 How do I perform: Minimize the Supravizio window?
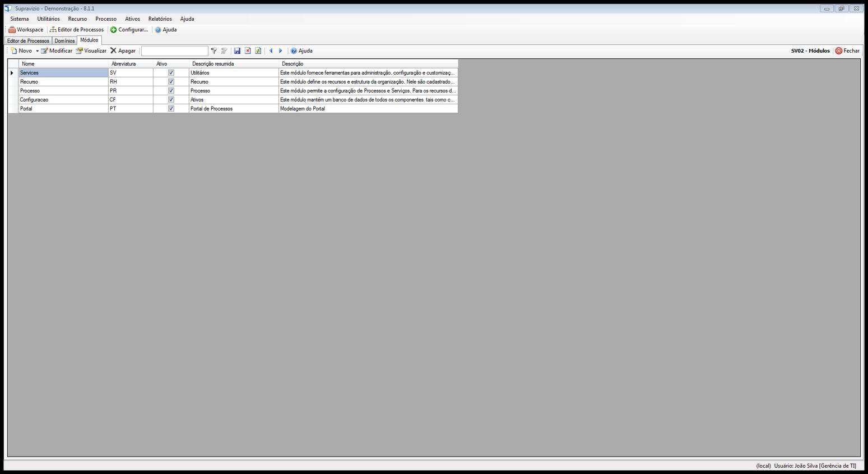[x=827, y=8]
